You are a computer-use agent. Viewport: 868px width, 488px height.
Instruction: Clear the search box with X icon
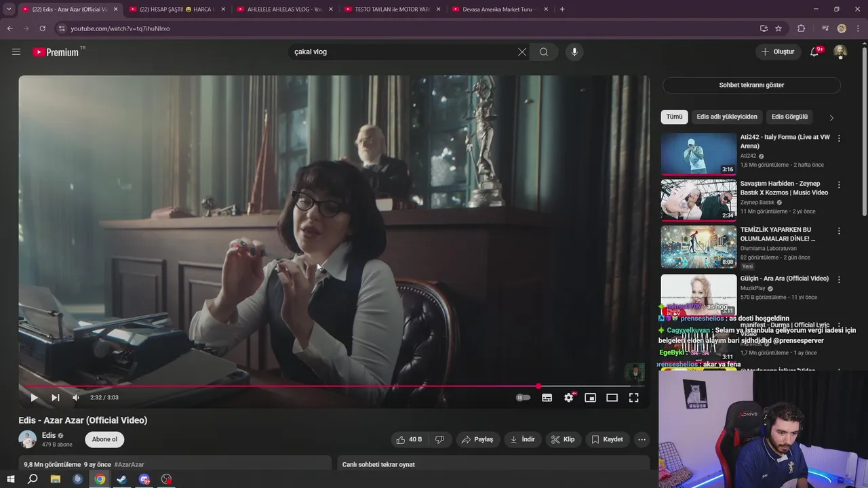pyautogui.click(x=522, y=52)
